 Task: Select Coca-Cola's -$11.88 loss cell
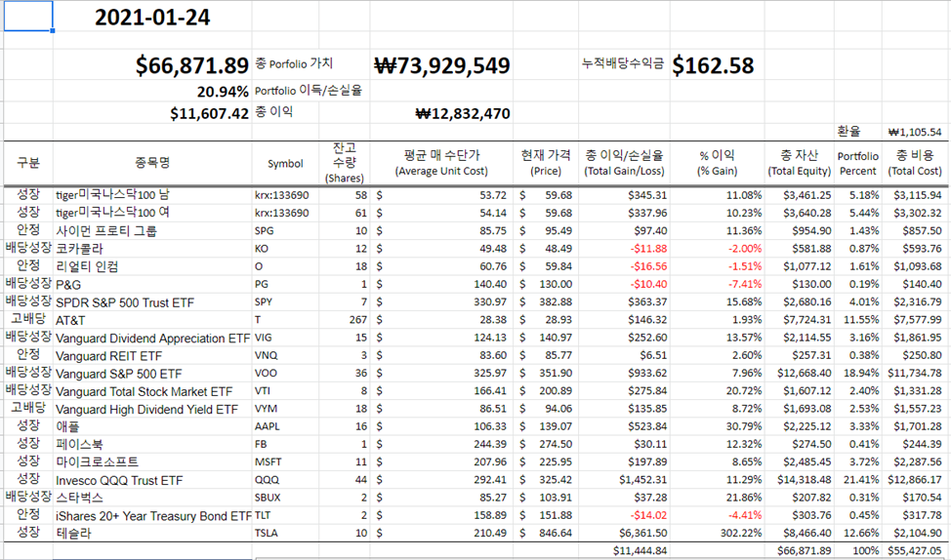[624, 249]
